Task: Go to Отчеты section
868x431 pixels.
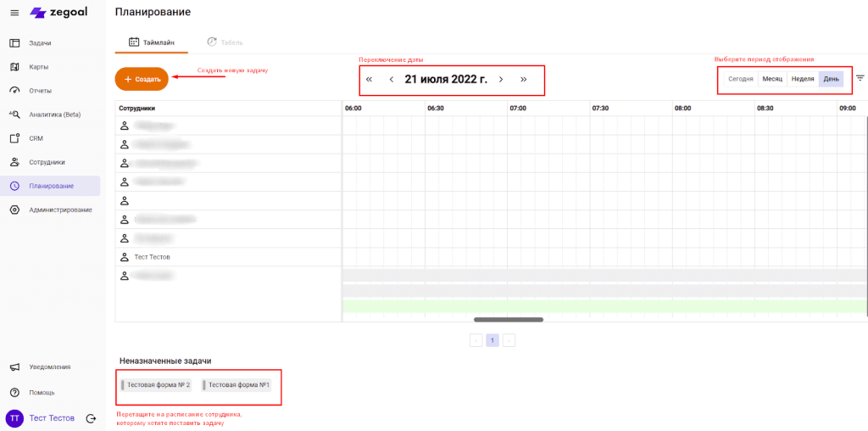Action: pos(40,90)
